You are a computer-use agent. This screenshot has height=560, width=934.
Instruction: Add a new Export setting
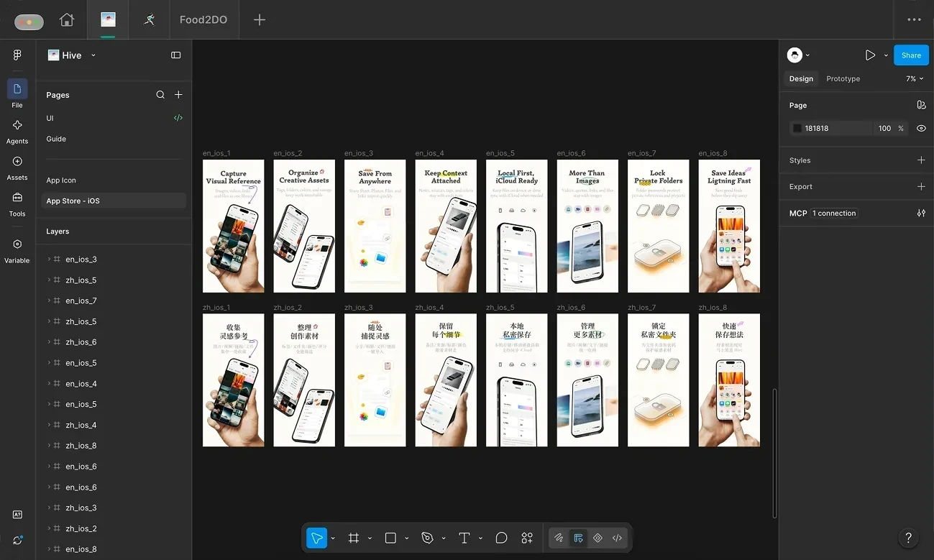(921, 187)
